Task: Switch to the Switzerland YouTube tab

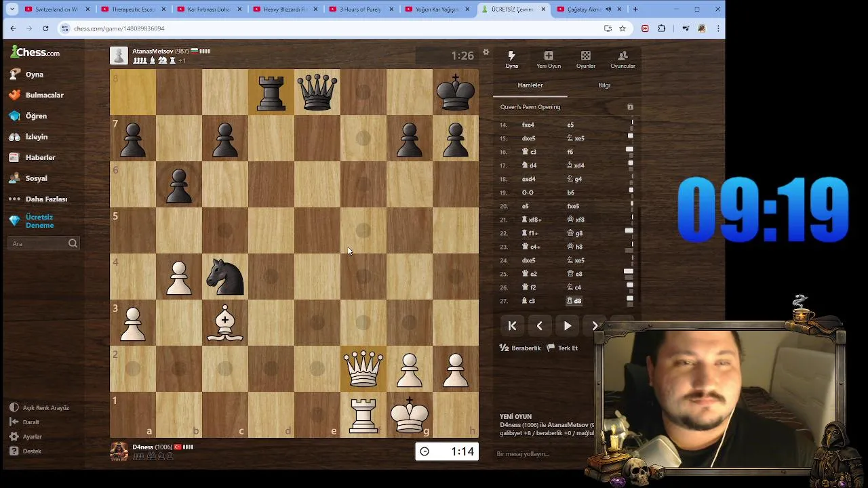Action: coord(56,9)
